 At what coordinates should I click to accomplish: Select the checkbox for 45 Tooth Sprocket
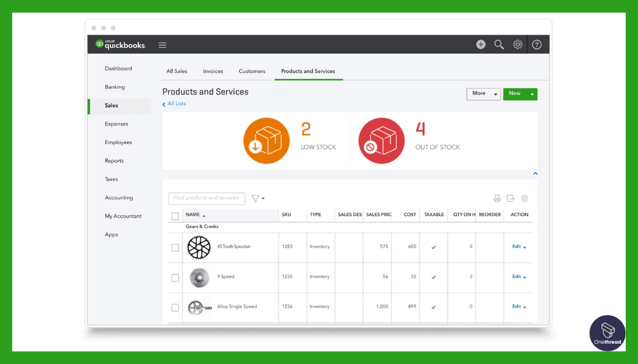pos(175,247)
